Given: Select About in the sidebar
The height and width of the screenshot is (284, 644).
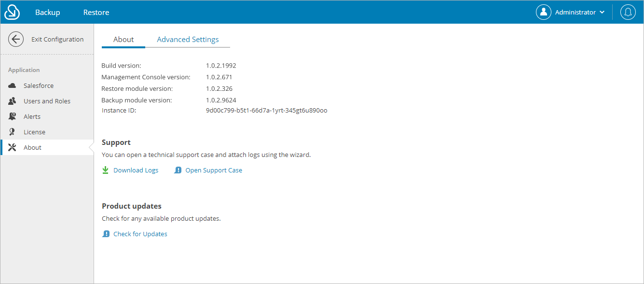Looking at the screenshot, I should [47, 147].
